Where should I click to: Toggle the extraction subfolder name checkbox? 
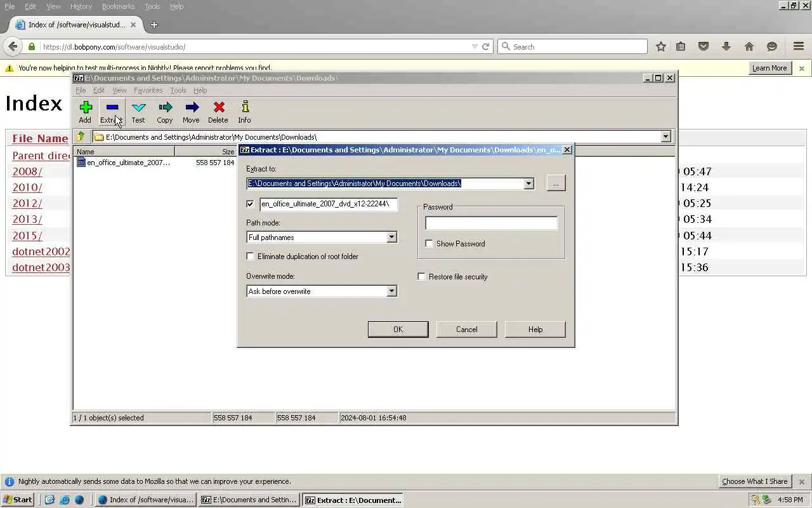click(250, 204)
